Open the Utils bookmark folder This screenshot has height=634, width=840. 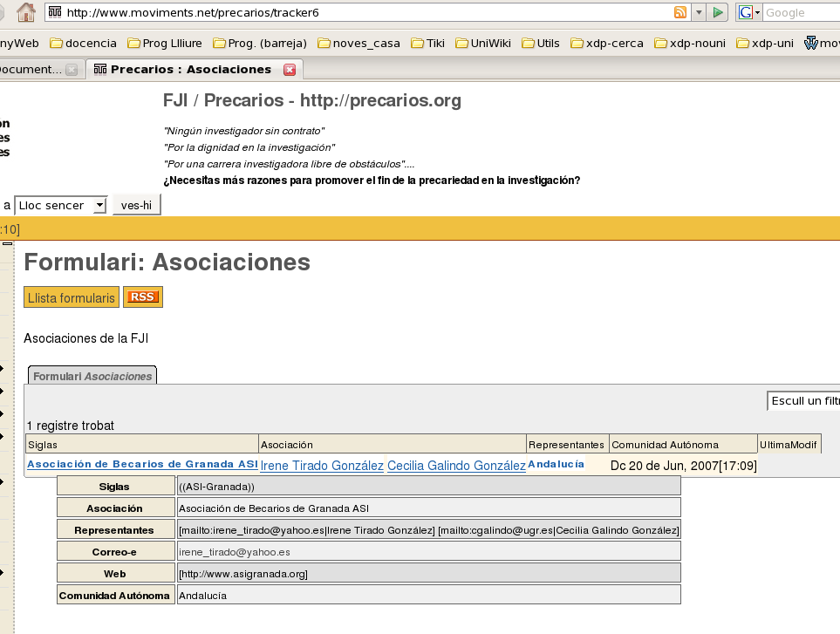[x=541, y=44]
